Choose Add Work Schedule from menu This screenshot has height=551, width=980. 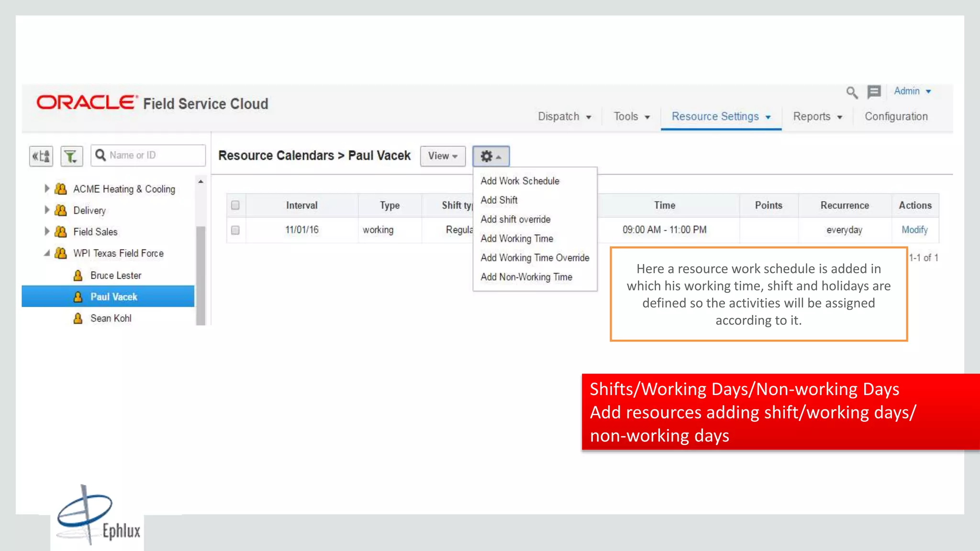(x=520, y=181)
